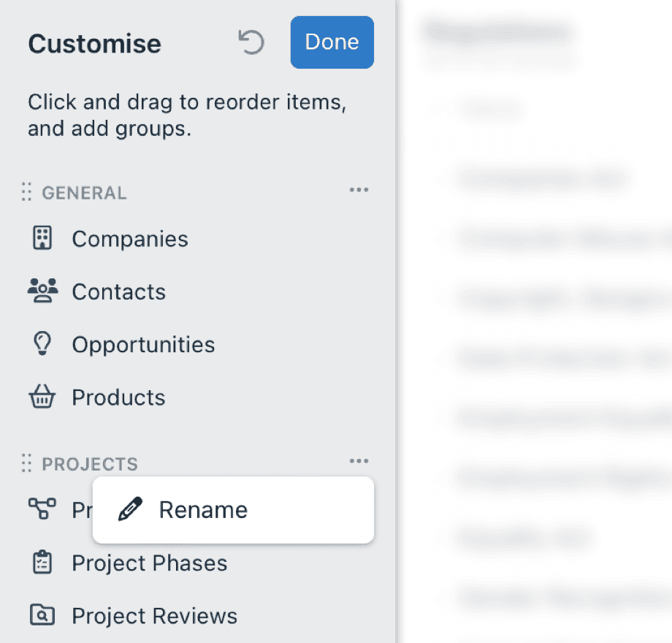This screenshot has height=643, width=672.
Task: Open the PROJECTS group options menu
Action: point(359,460)
